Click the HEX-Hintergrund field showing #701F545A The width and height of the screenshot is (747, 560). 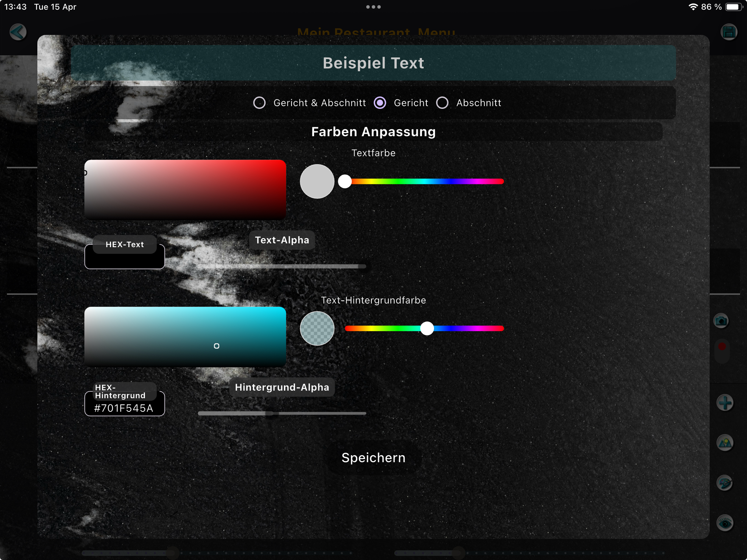(124, 408)
